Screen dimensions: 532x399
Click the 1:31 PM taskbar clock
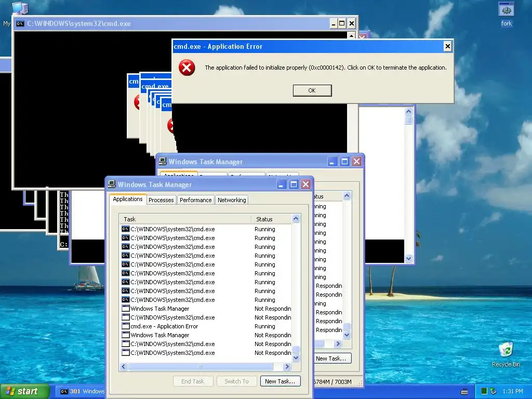[513, 391]
